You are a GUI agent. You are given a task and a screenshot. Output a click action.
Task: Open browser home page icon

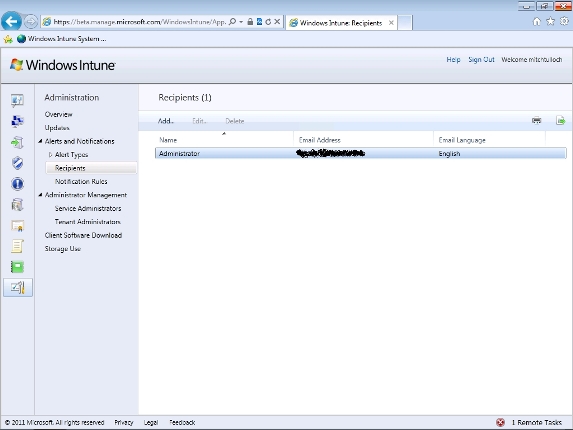[536, 22]
